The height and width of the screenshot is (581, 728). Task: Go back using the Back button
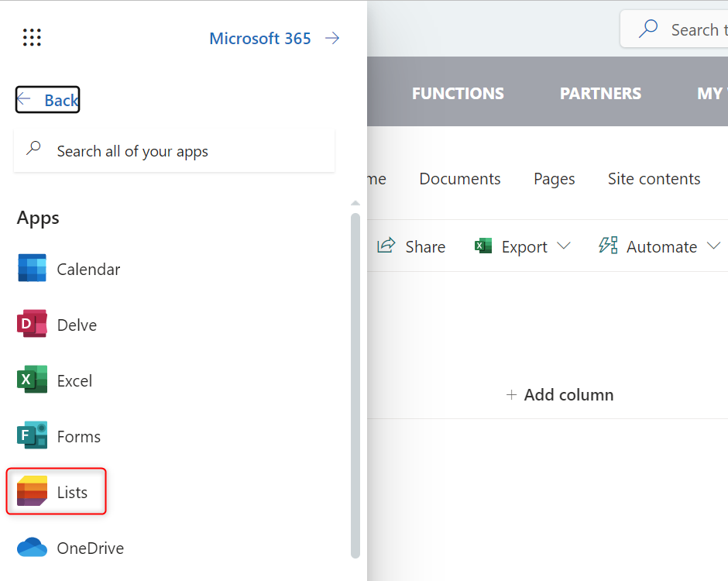47,99
